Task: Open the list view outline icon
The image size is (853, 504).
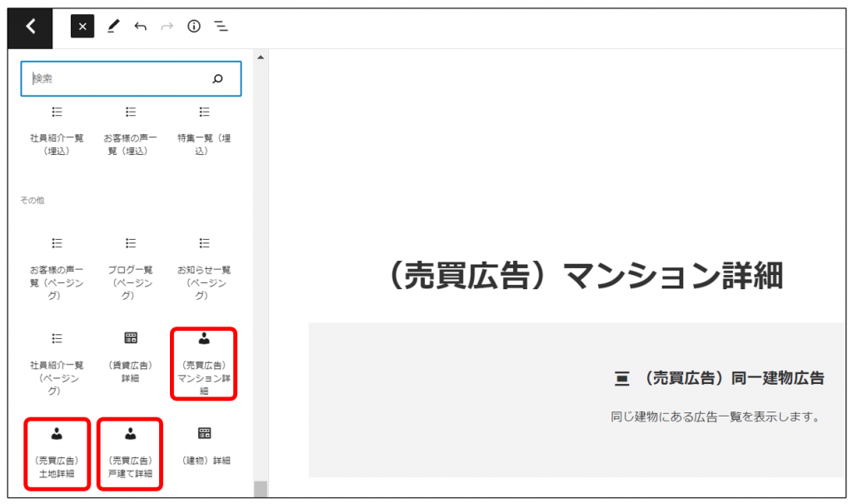Action: (x=221, y=27)
